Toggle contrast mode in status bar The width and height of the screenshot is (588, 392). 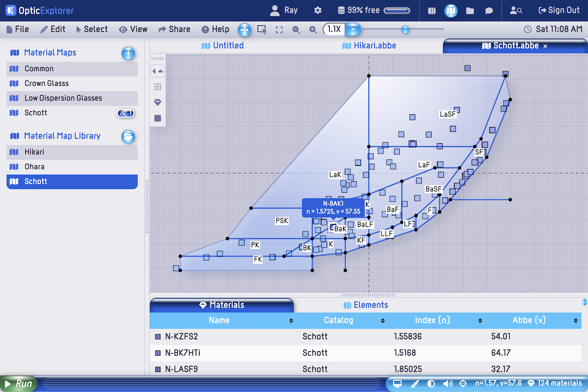(x=431, y=383)
